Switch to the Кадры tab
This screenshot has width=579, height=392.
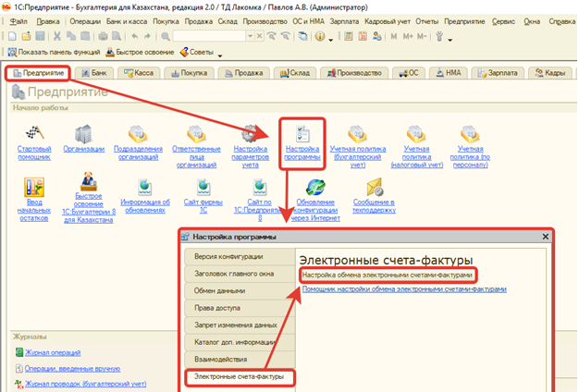click(x=550, y=73)
